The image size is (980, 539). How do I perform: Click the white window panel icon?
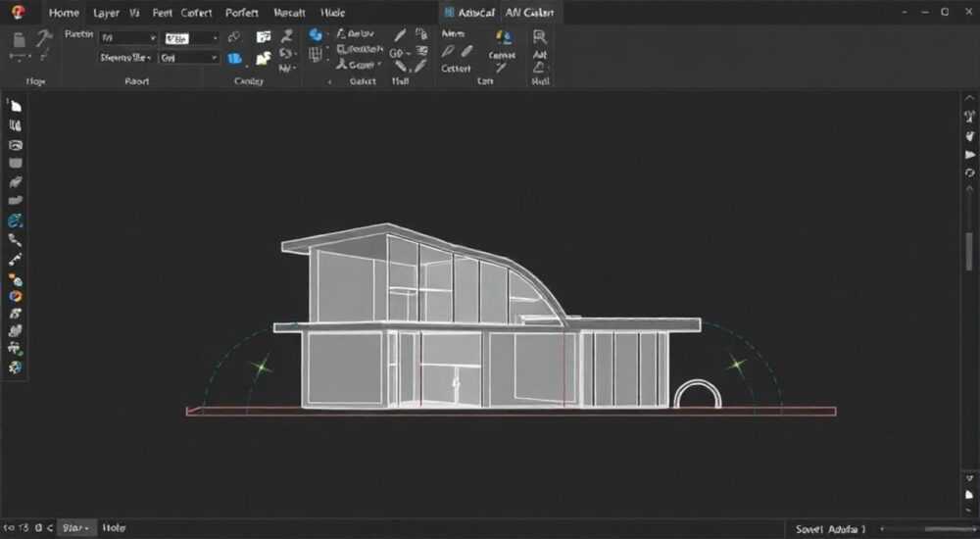pos(264,37)
